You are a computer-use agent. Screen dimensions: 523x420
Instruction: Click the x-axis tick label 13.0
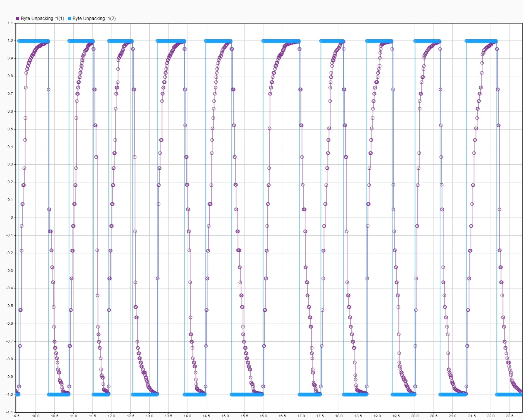click(149, 416)
